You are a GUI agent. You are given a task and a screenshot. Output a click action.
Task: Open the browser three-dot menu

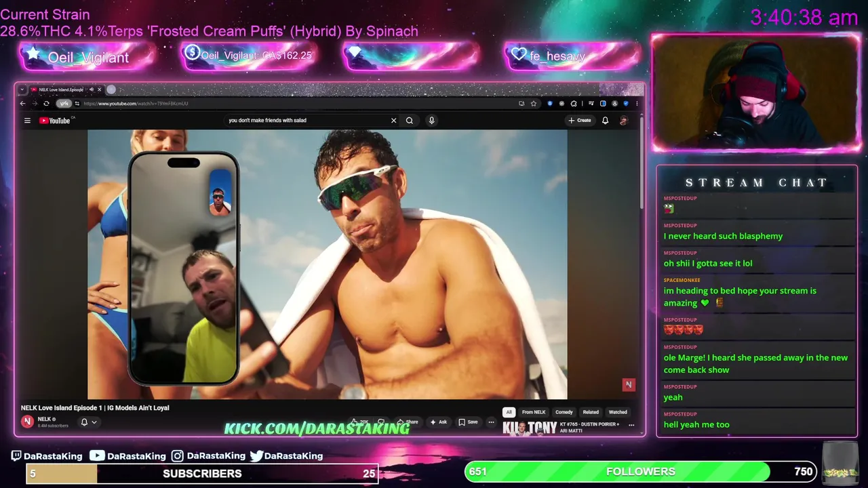coord(637,104)
